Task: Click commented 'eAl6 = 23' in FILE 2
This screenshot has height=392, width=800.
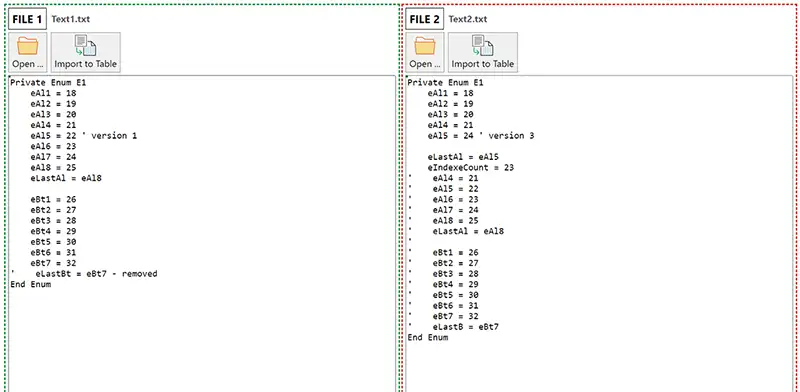Action: [x=456, y=200]
